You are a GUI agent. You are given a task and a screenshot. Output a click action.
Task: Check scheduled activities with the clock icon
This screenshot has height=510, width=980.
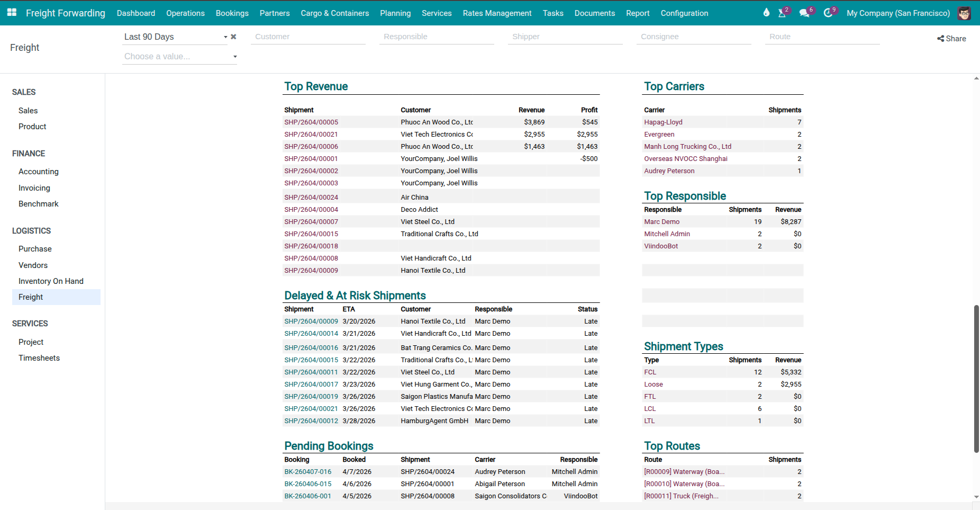[x=828, y=12]
